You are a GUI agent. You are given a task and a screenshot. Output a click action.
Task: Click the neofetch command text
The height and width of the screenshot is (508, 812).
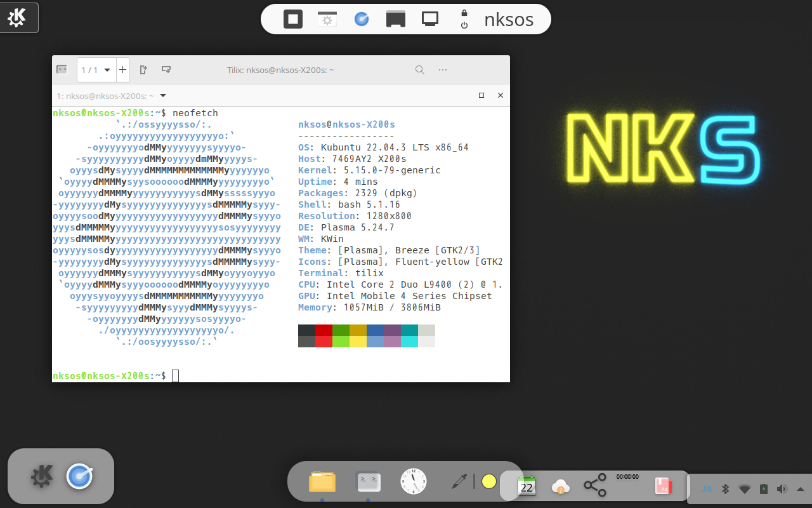195,113
